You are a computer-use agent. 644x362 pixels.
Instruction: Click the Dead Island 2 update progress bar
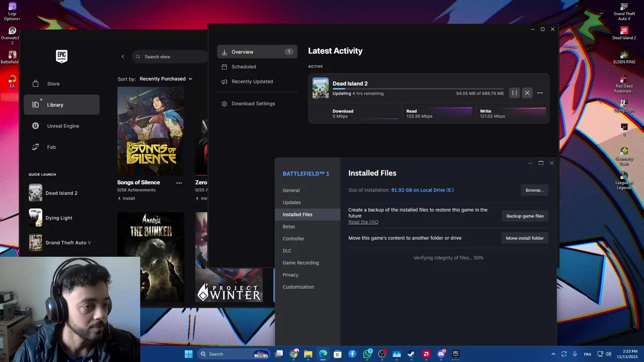coord(418,89)
